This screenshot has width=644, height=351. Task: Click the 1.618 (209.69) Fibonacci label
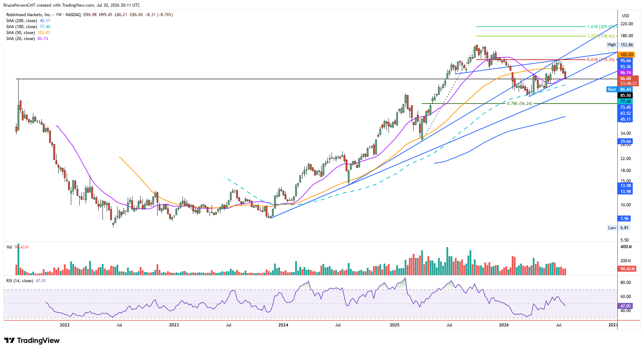[600, 27]
